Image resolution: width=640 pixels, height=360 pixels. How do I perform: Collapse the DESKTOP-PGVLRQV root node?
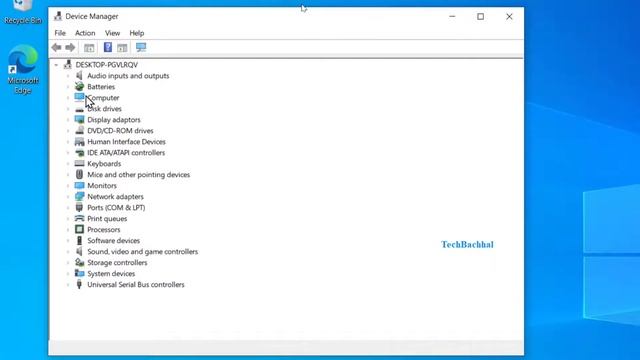pos(56,65)
